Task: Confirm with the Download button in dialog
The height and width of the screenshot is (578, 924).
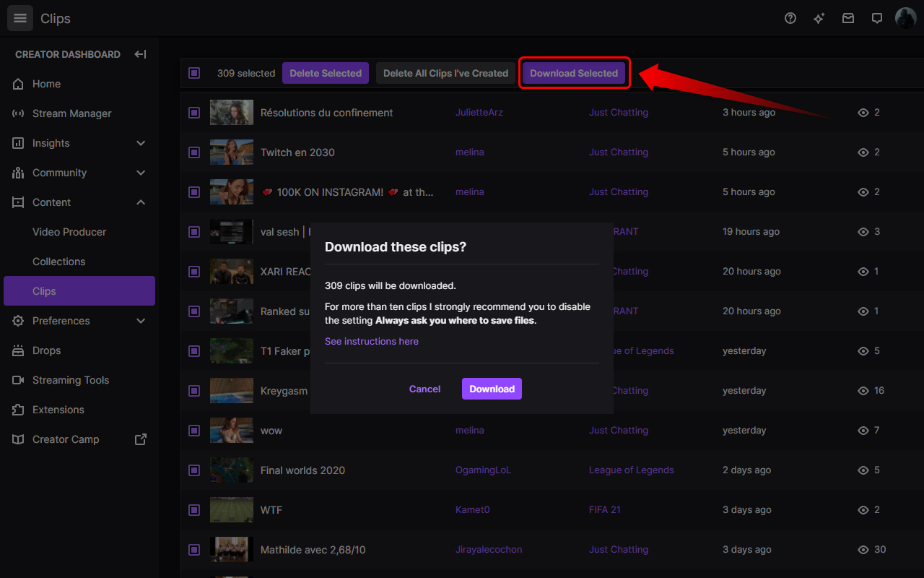Action: [492, 389]
